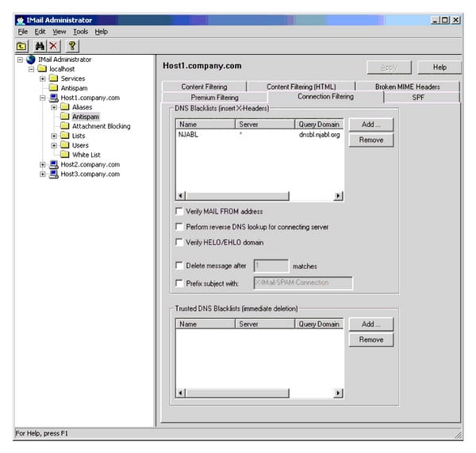This screenshot has height=453, width=476.
Task: Click the Help button beside Apply
Action: tap(440, 67)
